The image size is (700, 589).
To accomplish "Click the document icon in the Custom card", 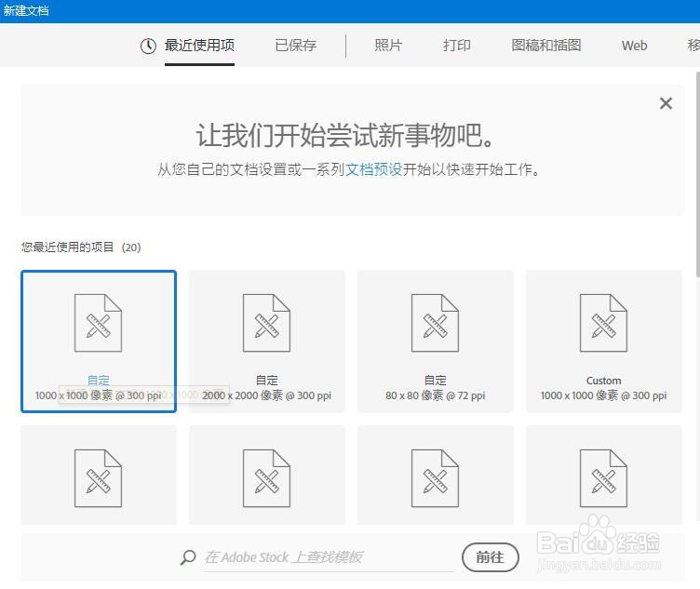I will pyautogui.click(x=603, y=323).
